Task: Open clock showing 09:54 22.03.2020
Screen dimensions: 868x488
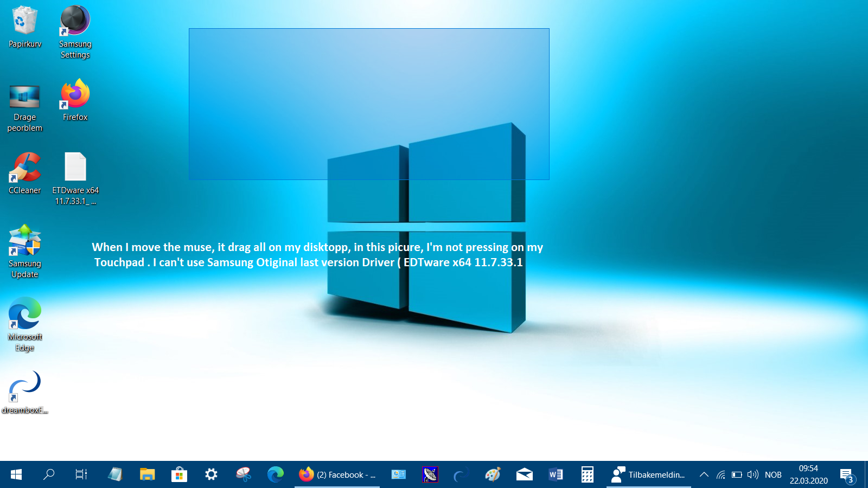Action: pyautogui.click(x=808, y=474)
